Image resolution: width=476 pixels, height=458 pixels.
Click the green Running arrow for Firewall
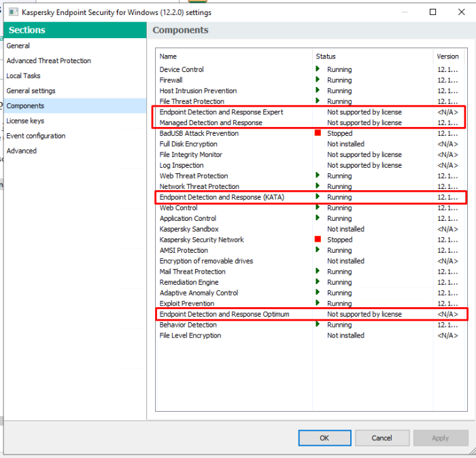click(318, 80)
